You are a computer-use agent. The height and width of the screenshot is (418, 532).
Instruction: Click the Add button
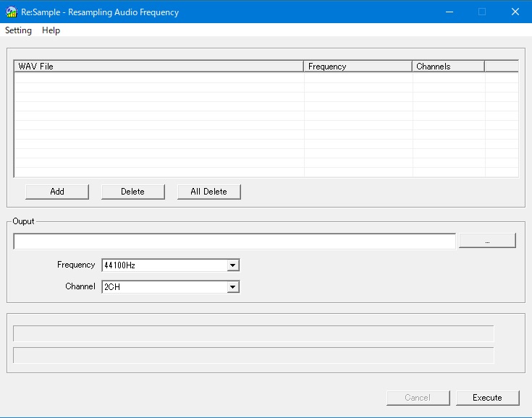pyautogui.click(x=57, y=192)
